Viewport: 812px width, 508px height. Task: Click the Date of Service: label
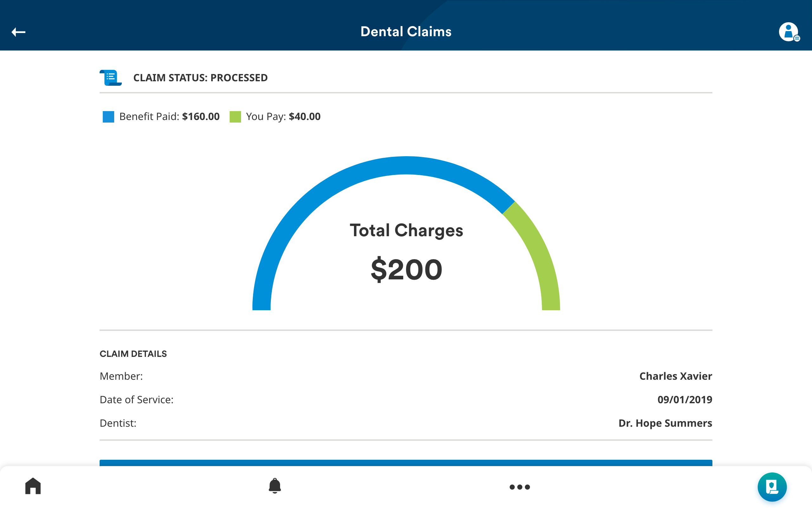(x=137, y=399)
